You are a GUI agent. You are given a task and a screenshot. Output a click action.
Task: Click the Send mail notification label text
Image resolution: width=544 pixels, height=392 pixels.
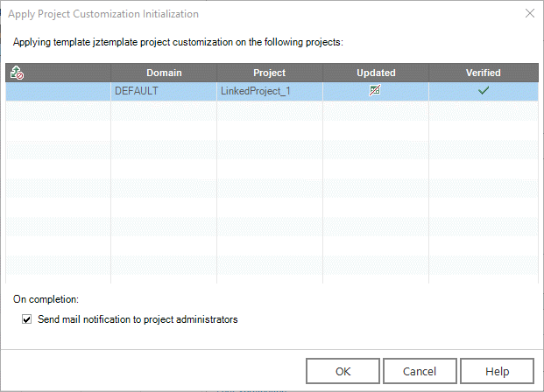pos(138,320)
